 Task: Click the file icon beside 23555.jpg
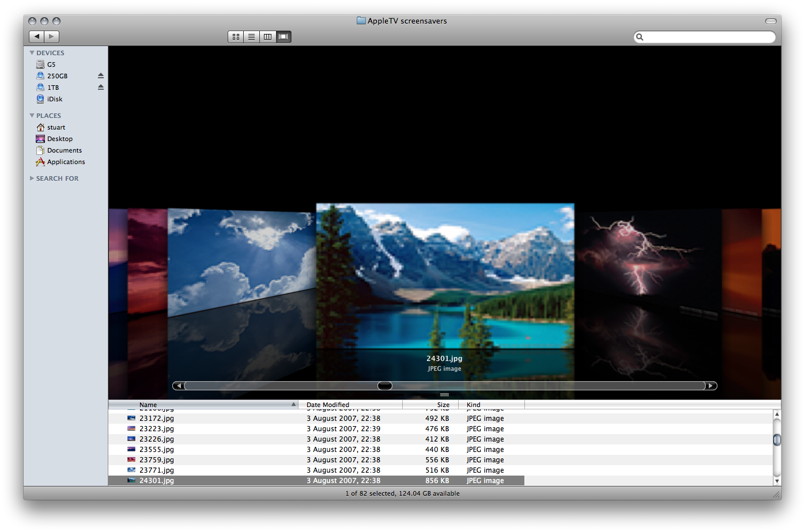click(131, 450)
